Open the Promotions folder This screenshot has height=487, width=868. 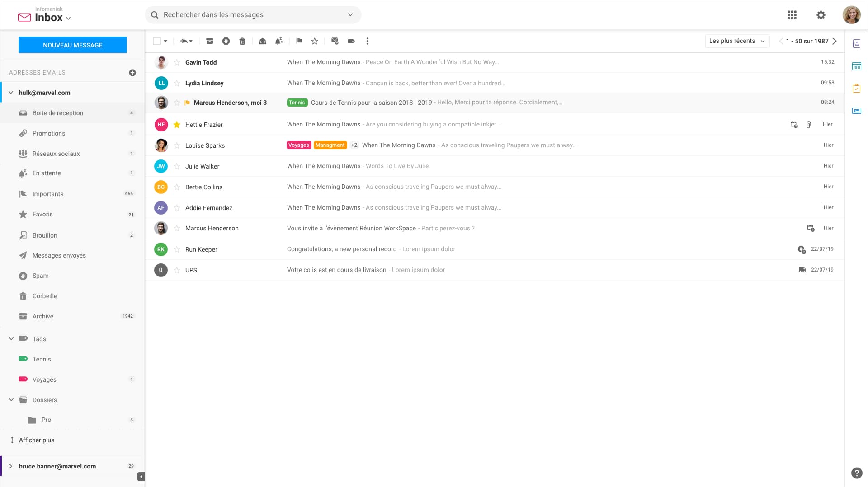pos(48,133)
